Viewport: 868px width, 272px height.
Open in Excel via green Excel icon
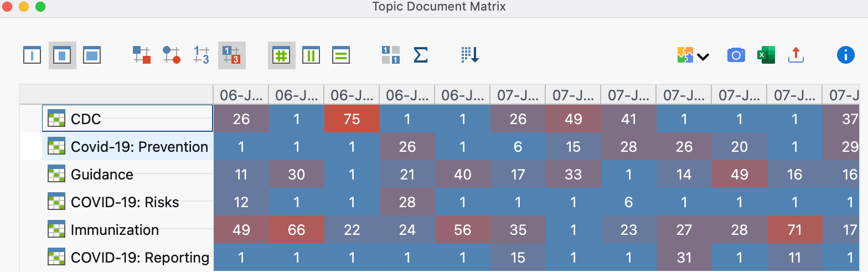pyautogui.click(x=766, y=55)
